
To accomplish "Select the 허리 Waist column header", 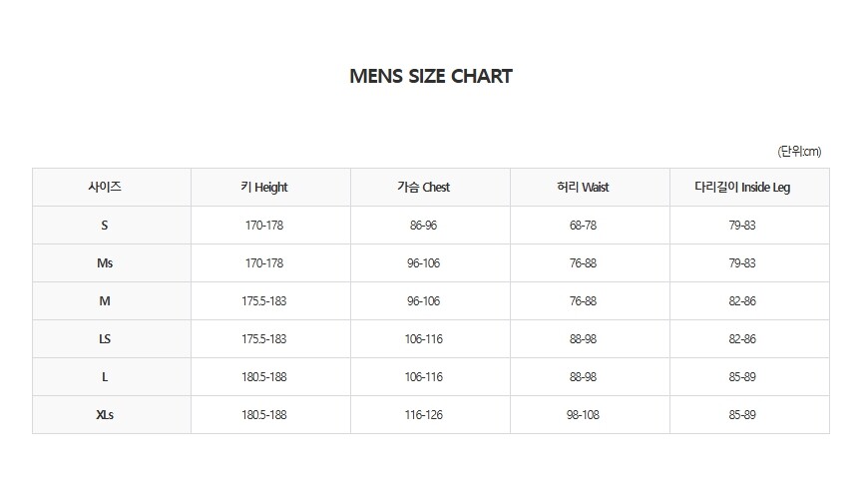I will pyautogui.click(x=583, y=187).
